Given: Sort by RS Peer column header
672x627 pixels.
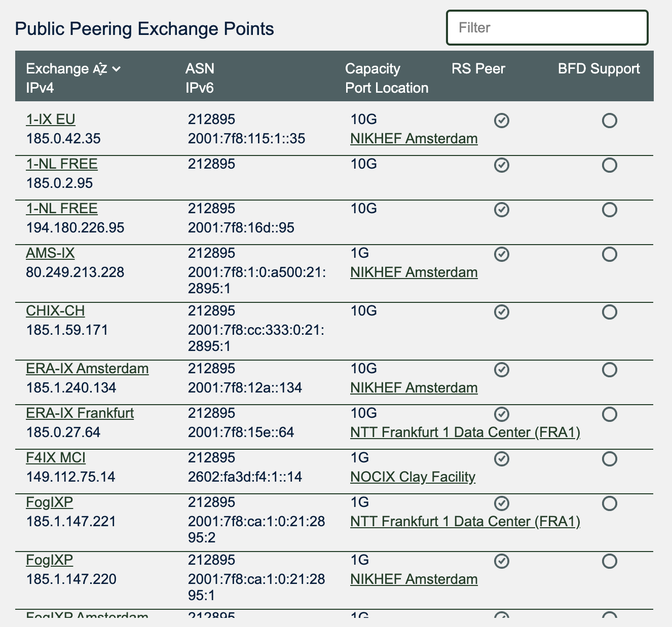Looking at the screenshot, I should 478,68.
